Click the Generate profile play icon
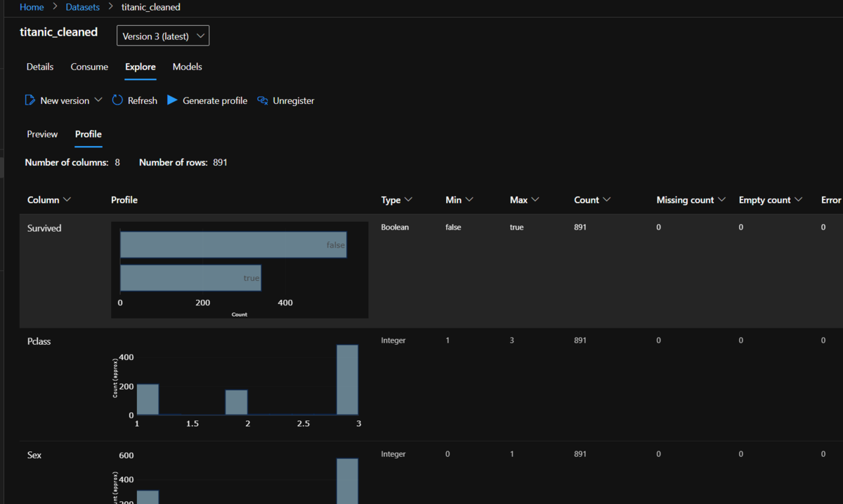 click(172, 100)
